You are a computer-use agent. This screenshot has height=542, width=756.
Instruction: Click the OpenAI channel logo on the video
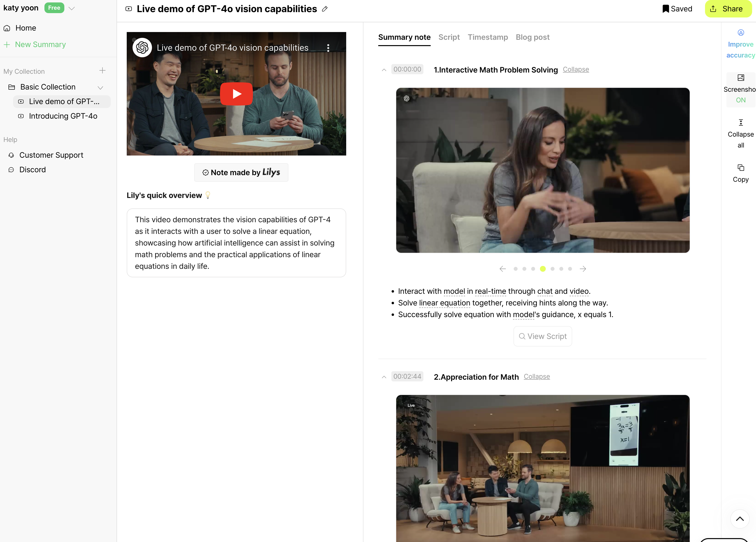coord(142,48)
